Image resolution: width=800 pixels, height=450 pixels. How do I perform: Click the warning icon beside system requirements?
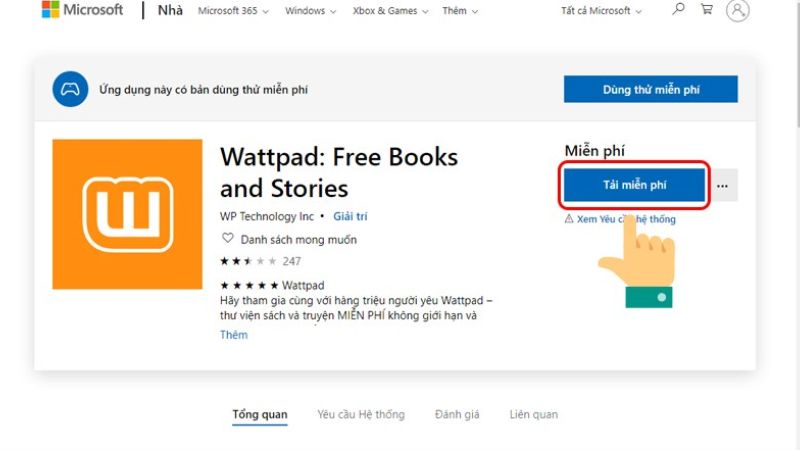(569, 219)
